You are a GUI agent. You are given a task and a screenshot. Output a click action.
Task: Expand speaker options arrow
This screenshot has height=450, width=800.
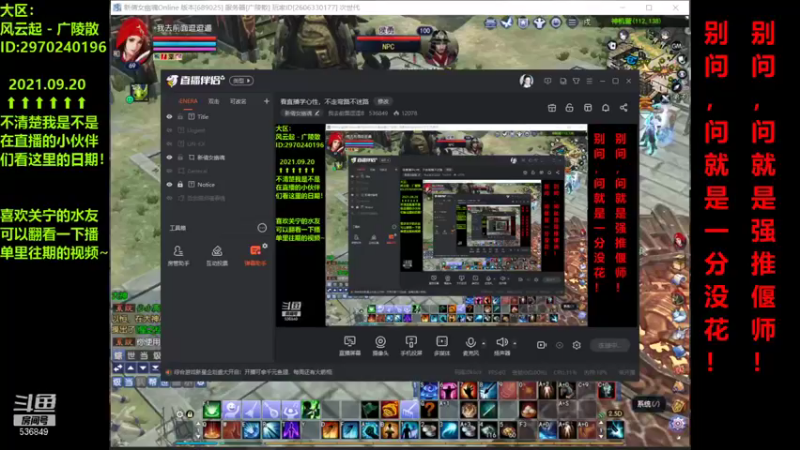[515, 343]
